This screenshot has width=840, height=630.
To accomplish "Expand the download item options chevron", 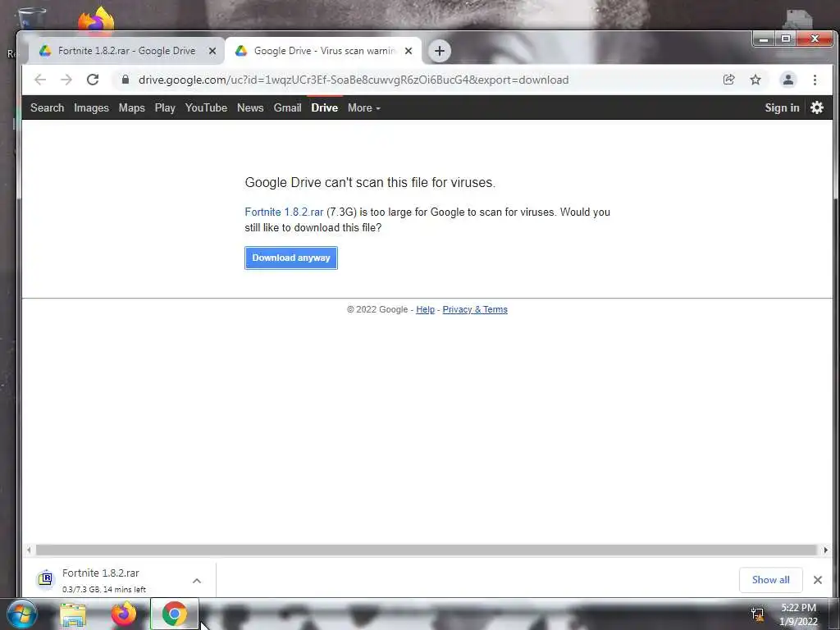I will (x=197, y=580).
